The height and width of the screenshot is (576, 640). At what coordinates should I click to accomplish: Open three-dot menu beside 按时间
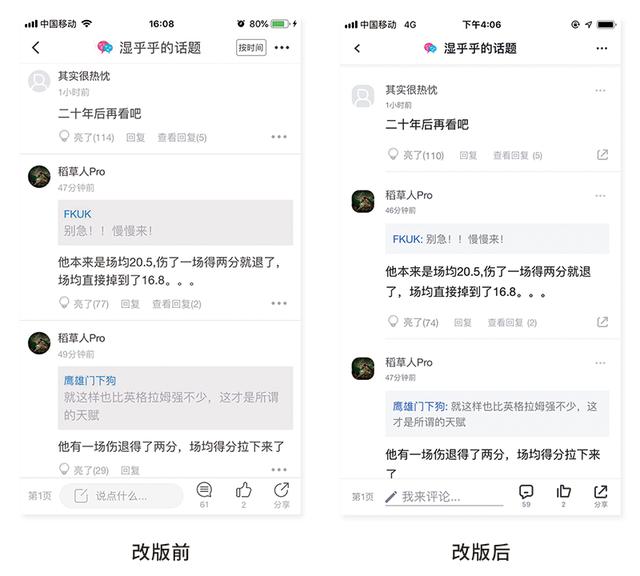pos(282,48)
